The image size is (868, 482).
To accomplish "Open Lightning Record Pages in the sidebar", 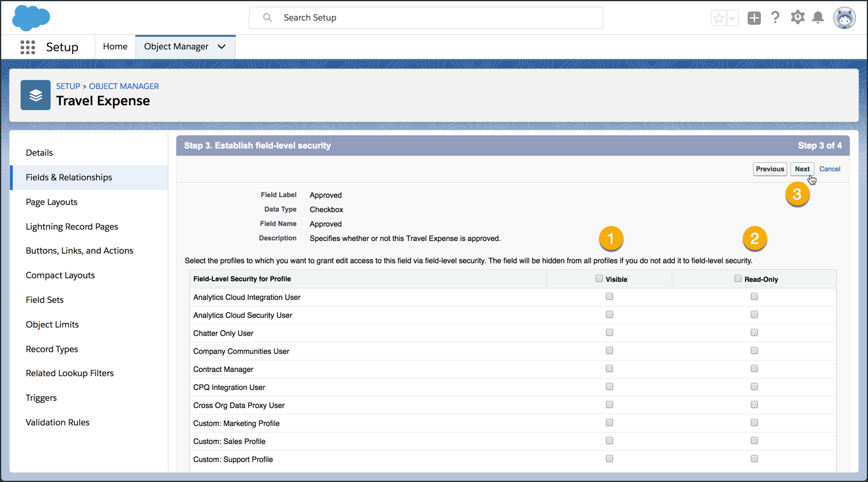I will [x=89, y=227].
